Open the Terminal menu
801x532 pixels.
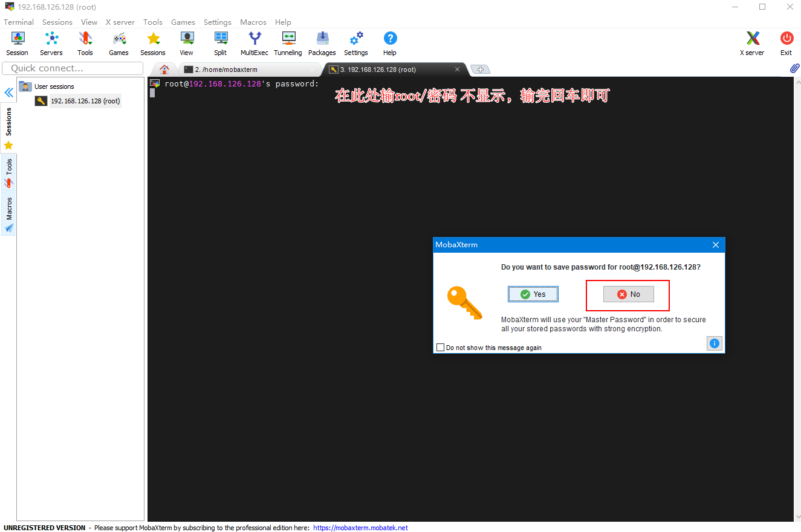(x=19, y=22)
